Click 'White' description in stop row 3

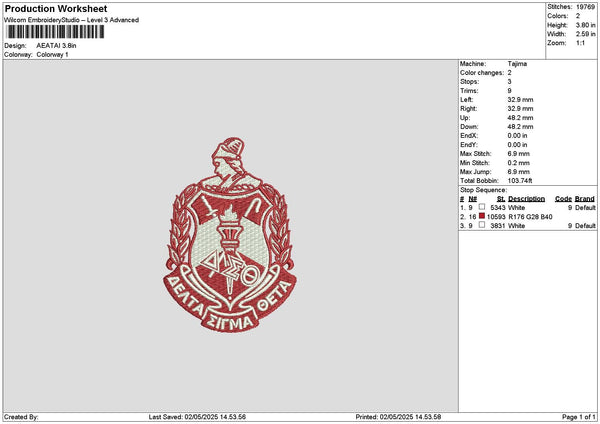tap(517, 226)
